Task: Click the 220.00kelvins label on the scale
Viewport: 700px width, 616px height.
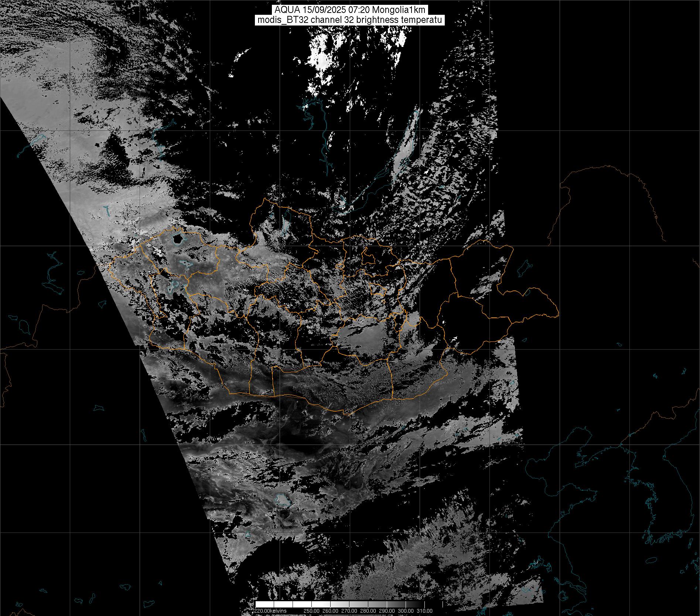Action: coord(270,611)
